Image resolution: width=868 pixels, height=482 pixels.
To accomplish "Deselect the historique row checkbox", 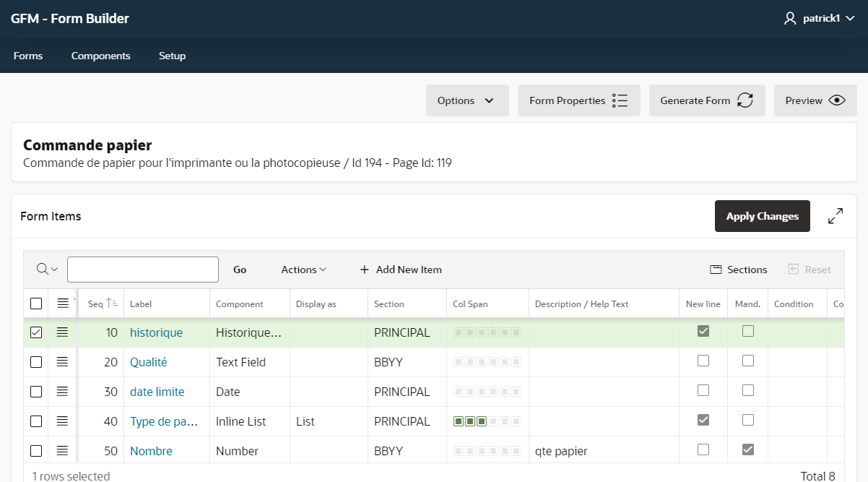I will click(x=35, y=332).
